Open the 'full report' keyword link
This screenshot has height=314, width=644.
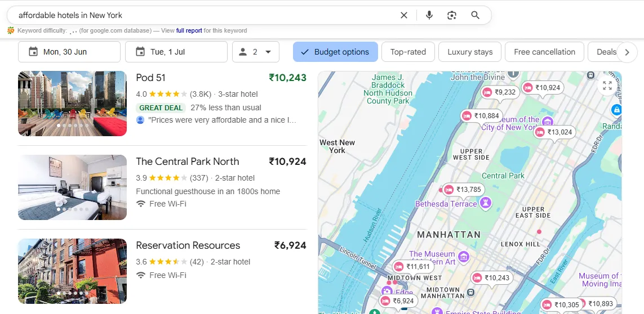pos(189,30)
